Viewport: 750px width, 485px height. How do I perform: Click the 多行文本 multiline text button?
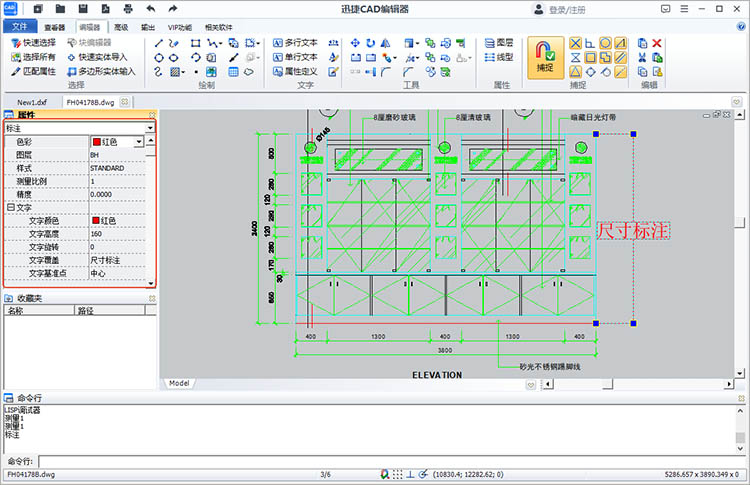pyautogui.click(x=295, y=43)
